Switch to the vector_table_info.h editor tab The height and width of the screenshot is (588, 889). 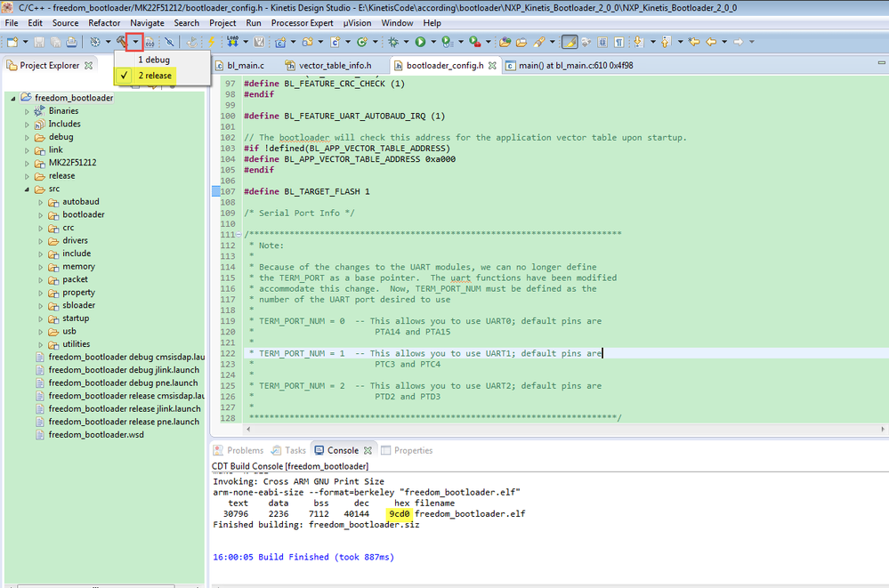[334, 65]
